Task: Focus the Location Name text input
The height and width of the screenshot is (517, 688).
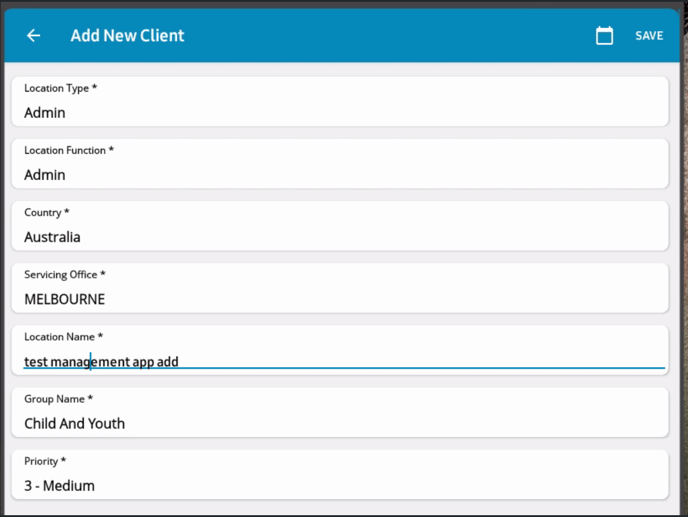Action: [340, 350]
